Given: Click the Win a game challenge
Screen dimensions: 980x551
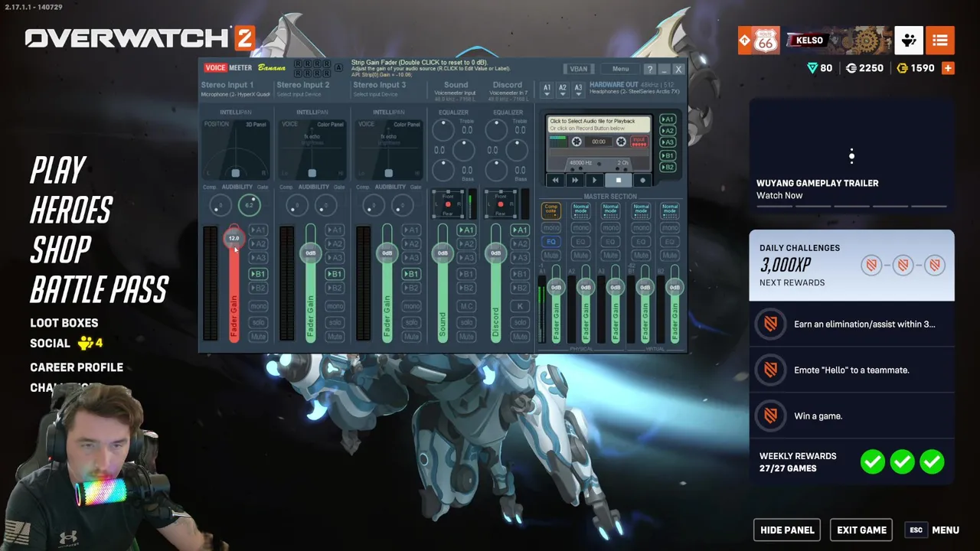Looking at the screenshot, I should point(851,416).
